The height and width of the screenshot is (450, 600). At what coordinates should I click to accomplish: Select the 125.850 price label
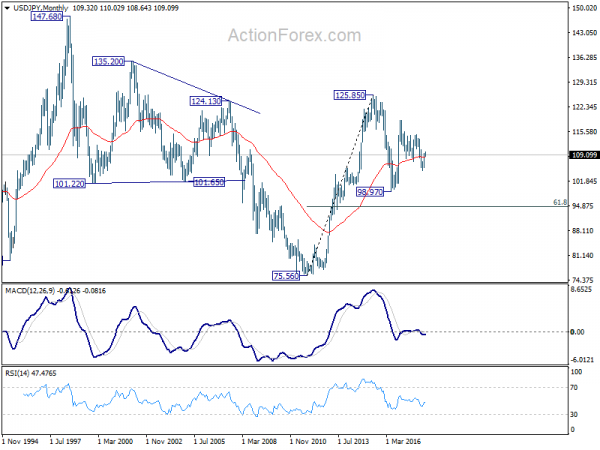click(350, 95)
